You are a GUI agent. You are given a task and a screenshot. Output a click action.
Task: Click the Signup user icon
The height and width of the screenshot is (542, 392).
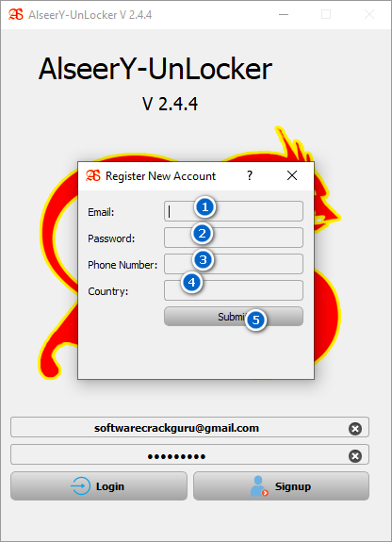tap(259, 486)
